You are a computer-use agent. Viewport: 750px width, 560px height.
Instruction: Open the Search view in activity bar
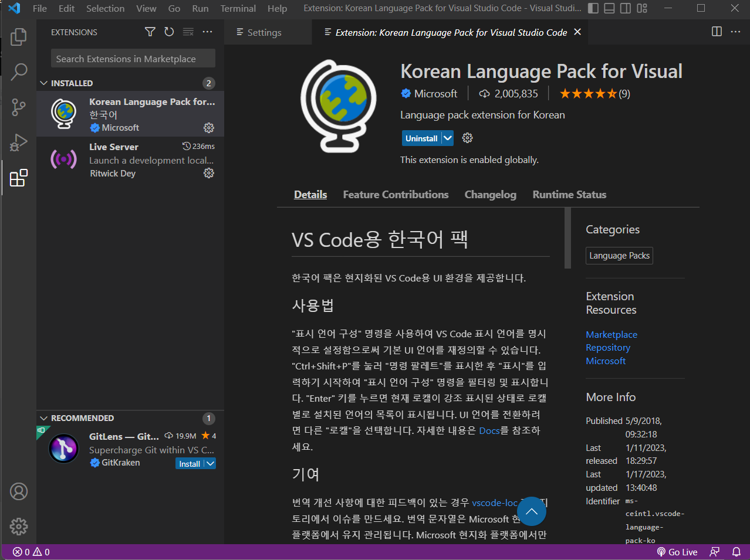18,72
